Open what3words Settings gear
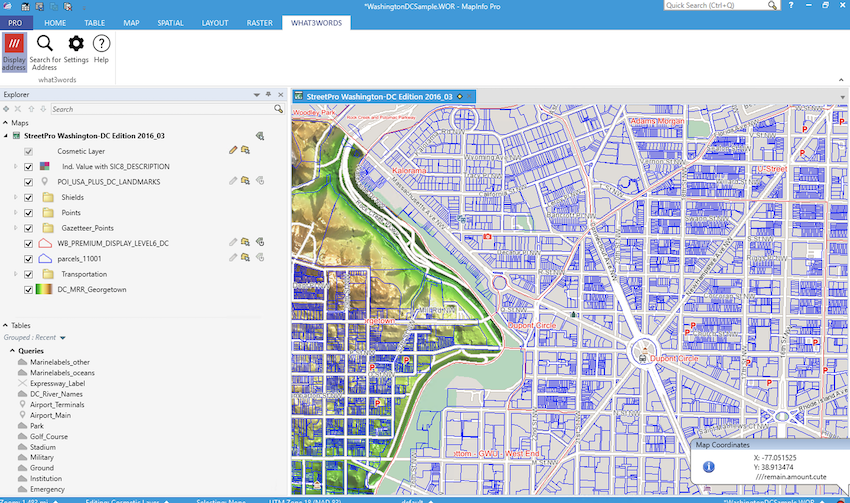This screenshot has width=850, height=503. tap(76, 52)
